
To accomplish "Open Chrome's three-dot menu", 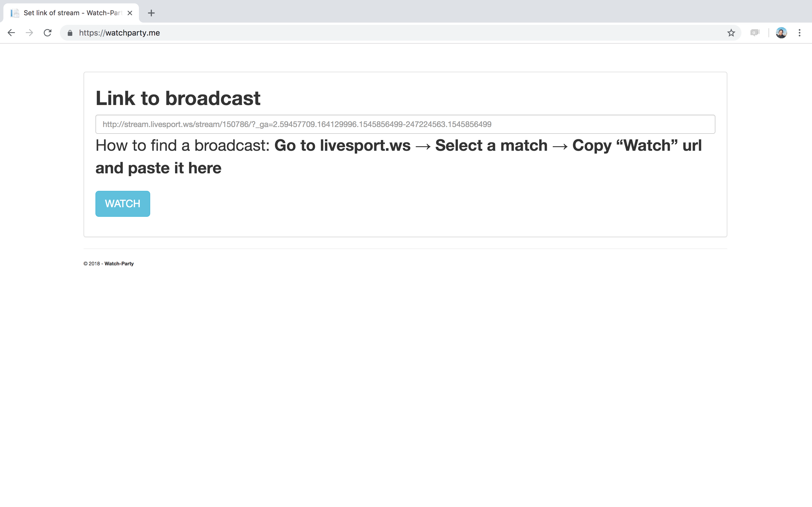I will 800,33.
